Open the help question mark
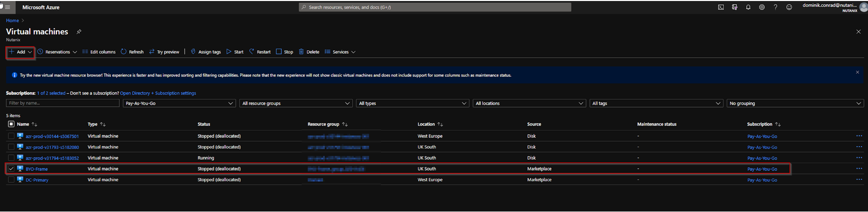Image resolution: width=868 pixels, height=212 pixels. point(775,7)
